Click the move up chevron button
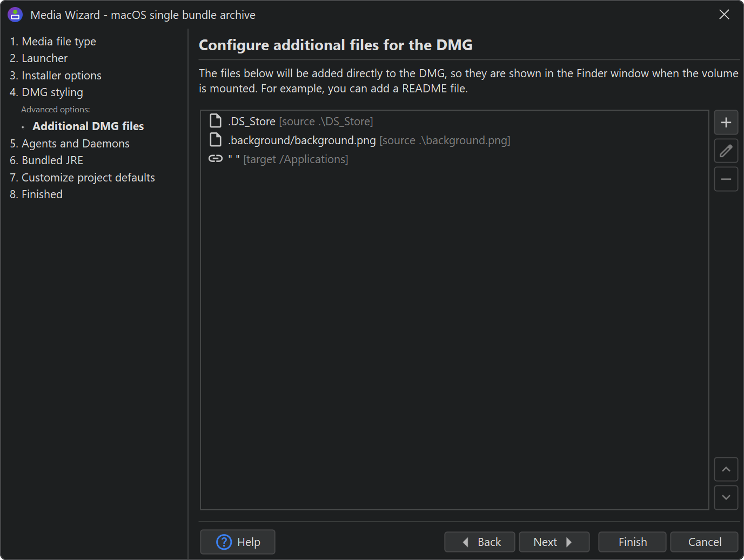 pyautogui.click(x=726, y=469)
